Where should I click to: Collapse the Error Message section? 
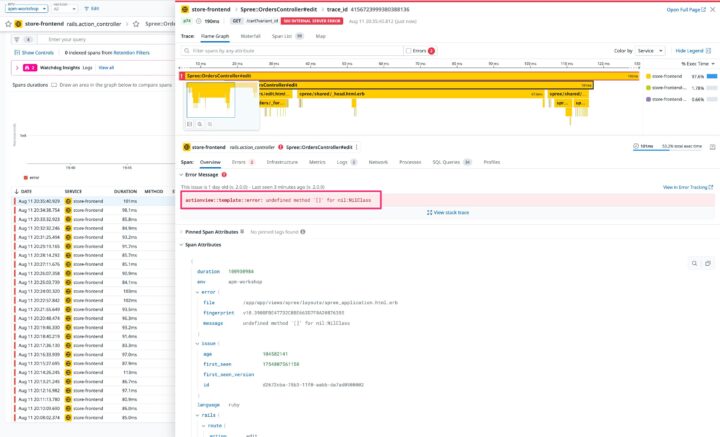click(181, 175)
